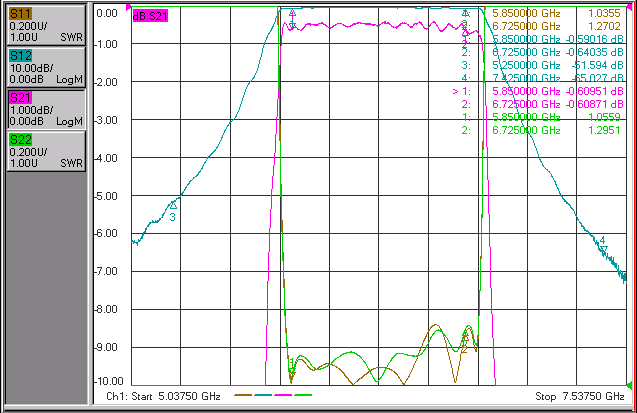
Task: Click the Start 5.03750 GHz frequency label
Action: [163, 396]
